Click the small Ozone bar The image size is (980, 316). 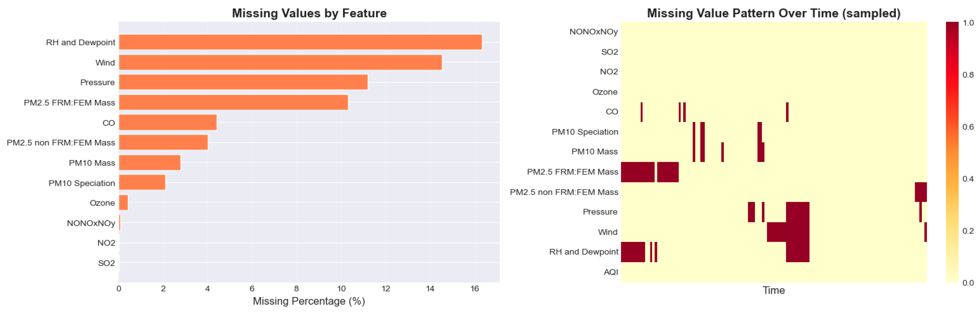[123, 203]
